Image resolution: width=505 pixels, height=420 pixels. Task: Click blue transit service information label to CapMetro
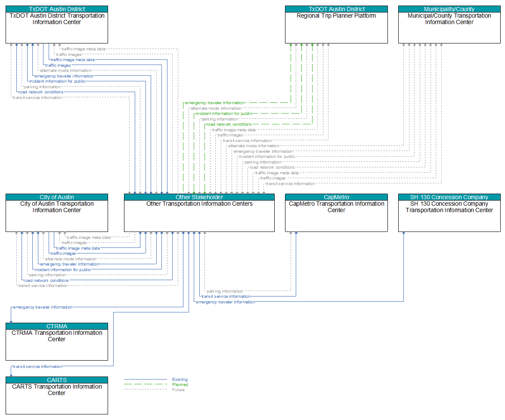(226, 296)
